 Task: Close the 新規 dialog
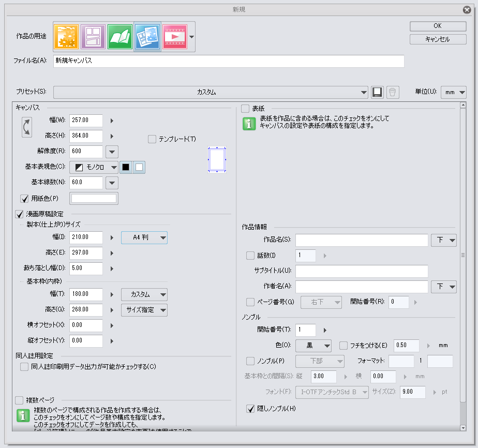(x=467, y=10)
